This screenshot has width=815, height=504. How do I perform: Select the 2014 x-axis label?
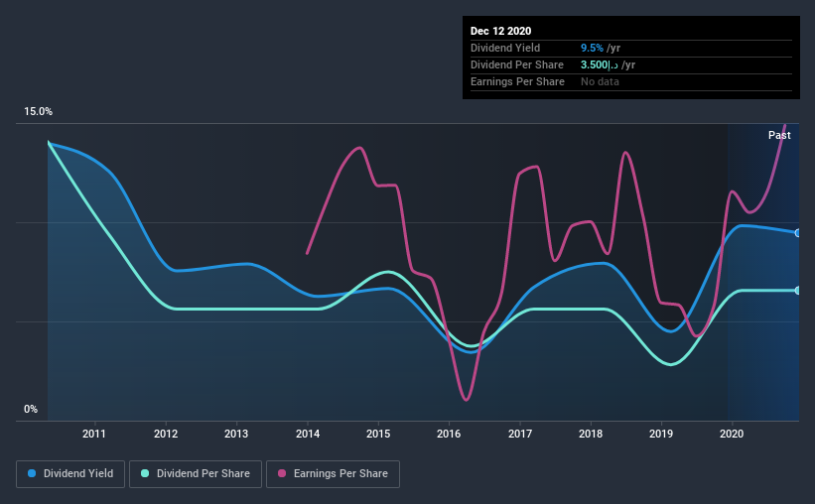pos(308,434)
